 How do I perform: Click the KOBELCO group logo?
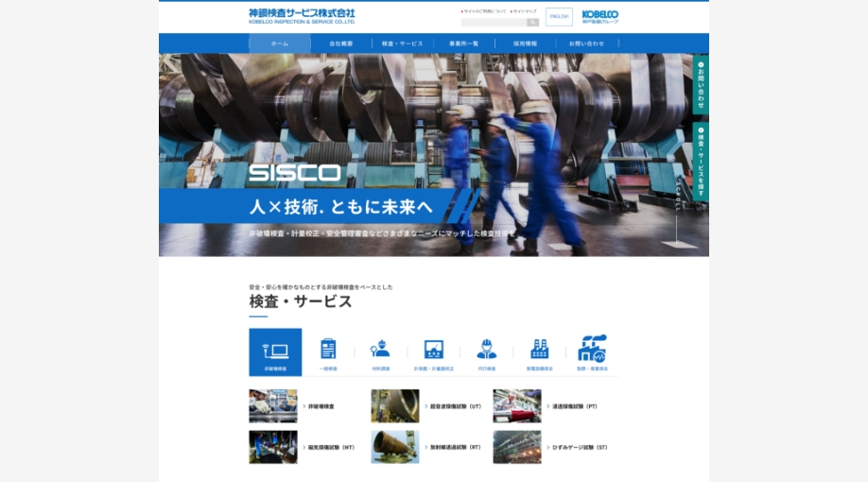tap(599, 16)
